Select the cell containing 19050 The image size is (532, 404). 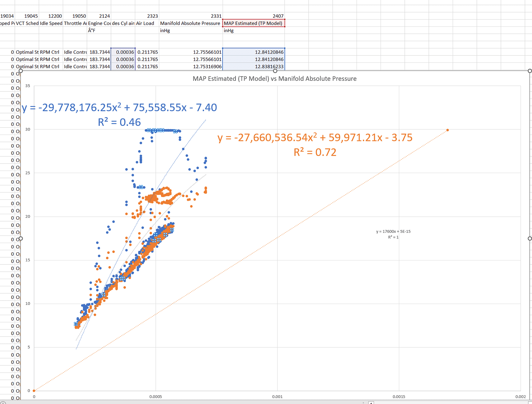75,16
